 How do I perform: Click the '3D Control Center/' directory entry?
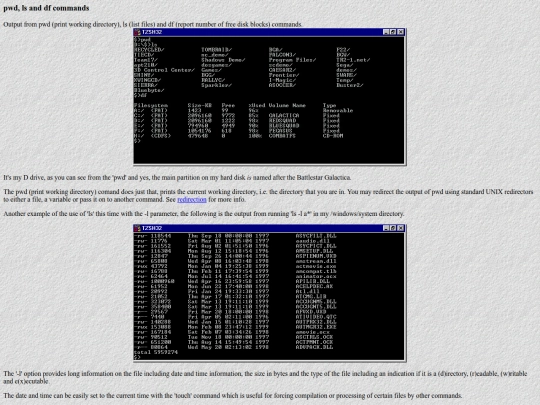[x=164, y=70]
